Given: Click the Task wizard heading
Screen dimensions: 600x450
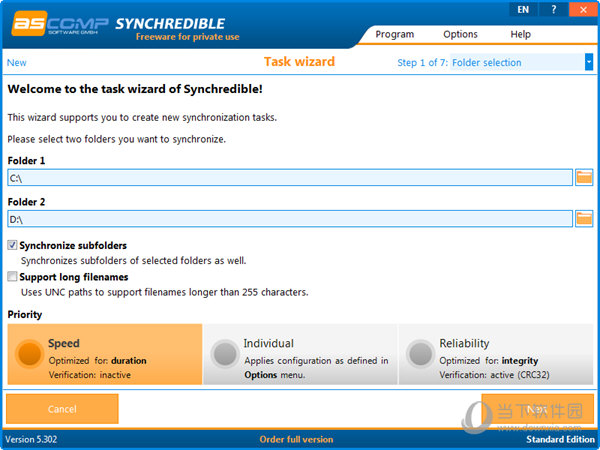Looking at the screenshot, I should point(299,62).
